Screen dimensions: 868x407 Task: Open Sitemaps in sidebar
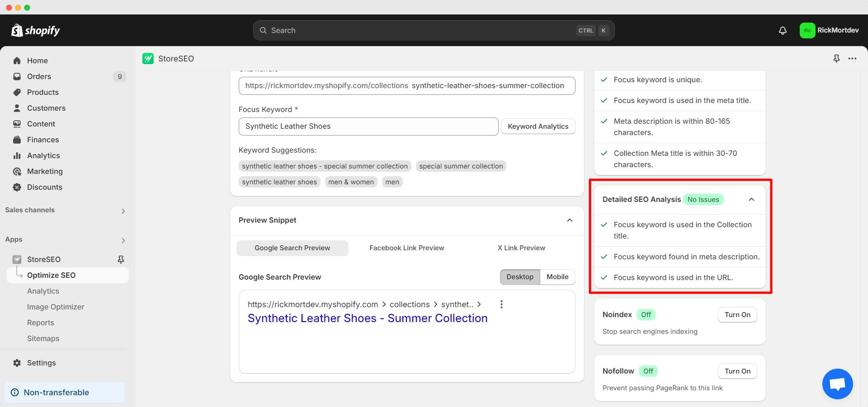(43, 338)
